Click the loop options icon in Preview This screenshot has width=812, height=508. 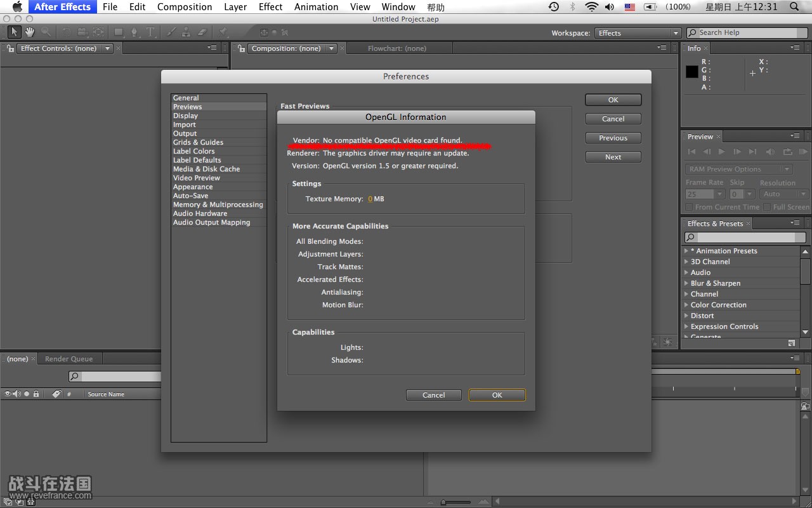[x=788, y=152]
